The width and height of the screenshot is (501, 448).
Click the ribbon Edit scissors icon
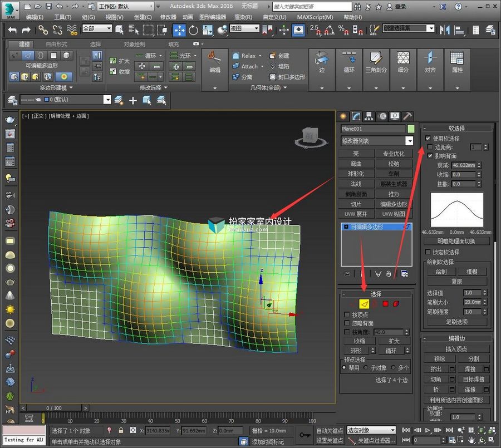coord(214,57)
